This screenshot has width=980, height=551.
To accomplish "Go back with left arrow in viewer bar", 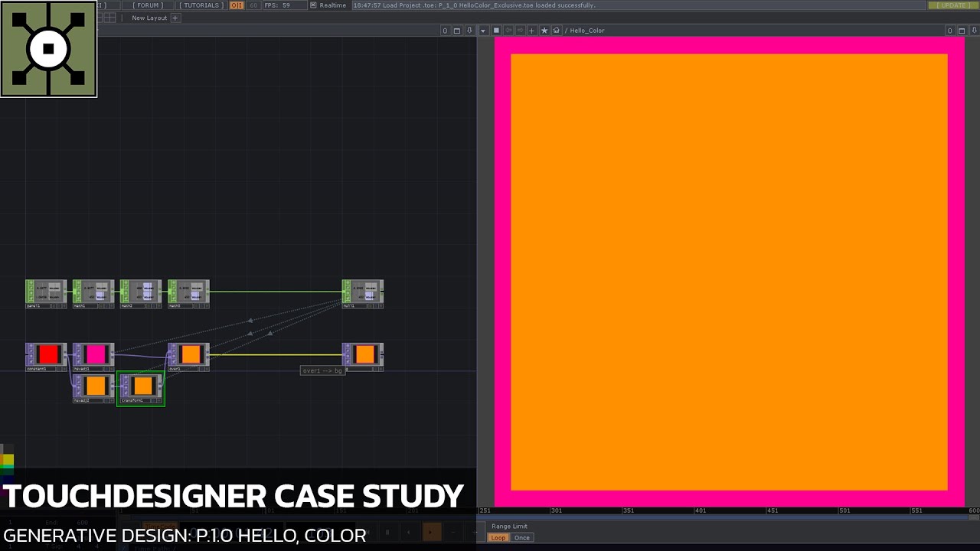I will click(508, 31).
